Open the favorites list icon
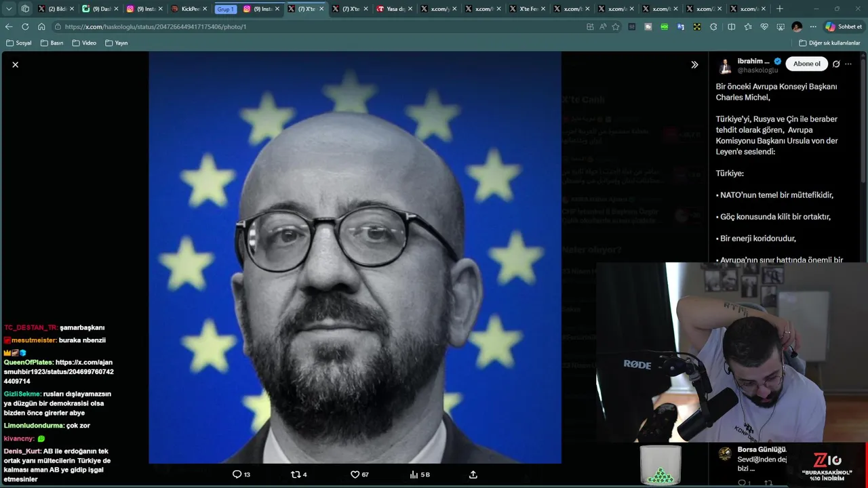 point(748,26)
